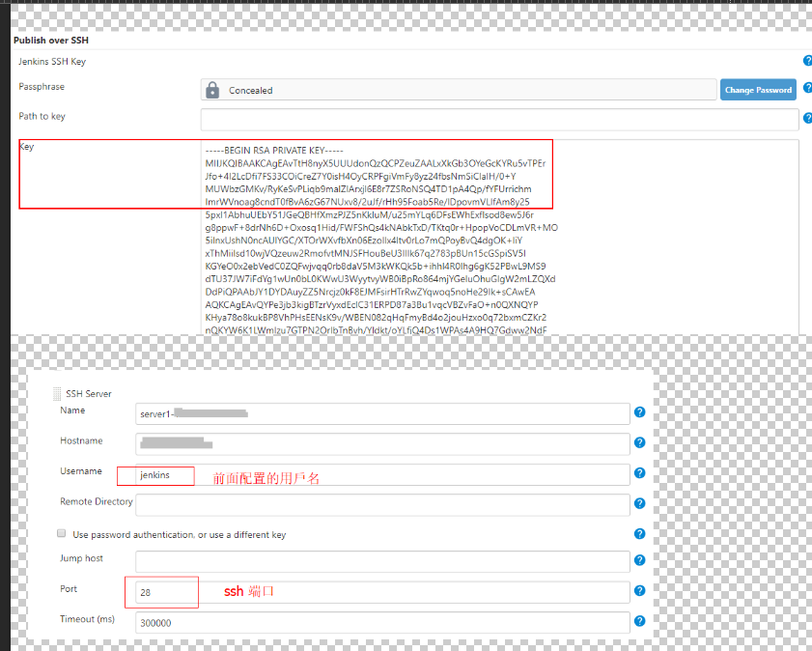
Task: Open help for Username field
Action: click(x=639, y=473)
